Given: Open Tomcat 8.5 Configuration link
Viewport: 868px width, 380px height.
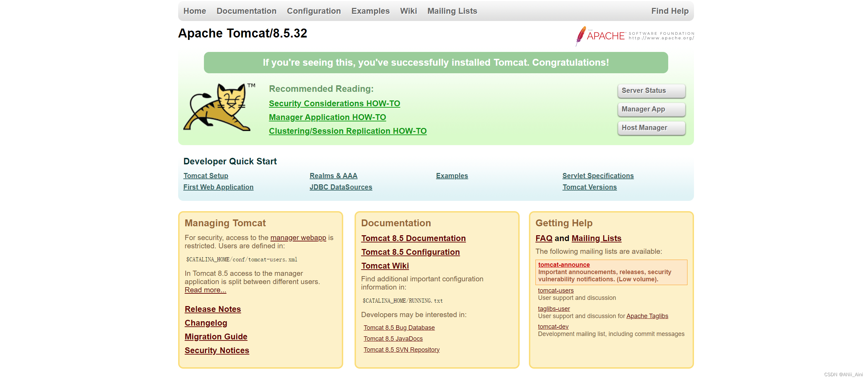Looking at the screenshot, I should (410, 252).
